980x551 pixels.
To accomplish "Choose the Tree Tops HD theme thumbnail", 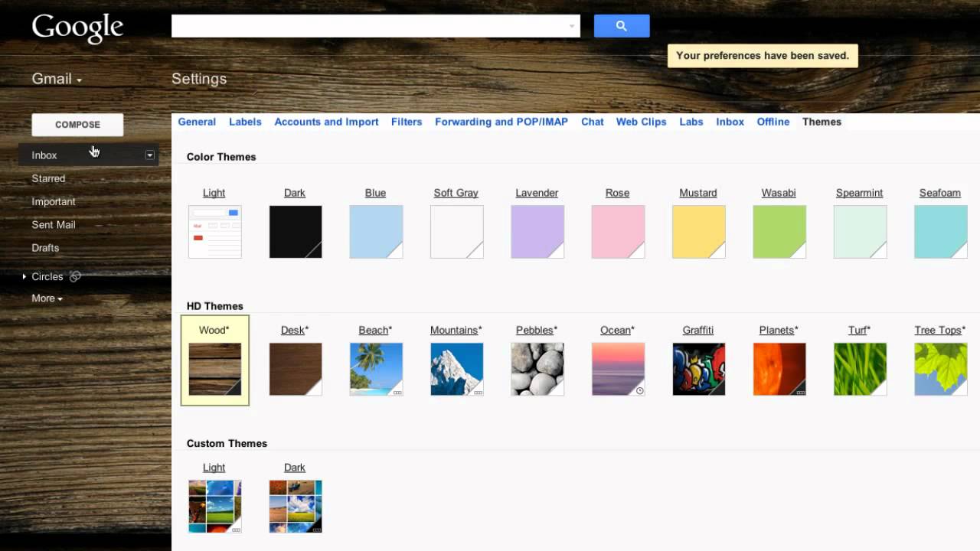I will tap(941, 369).
